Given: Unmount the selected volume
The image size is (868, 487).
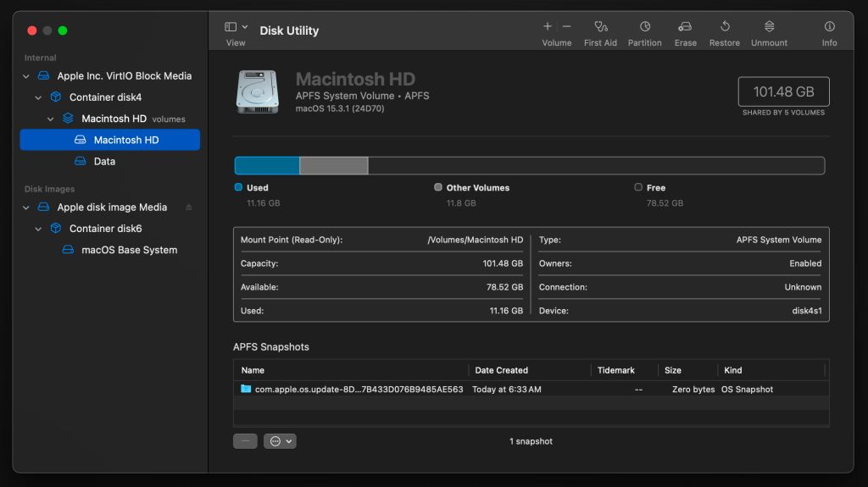Looking at the screenshot, I should 769,27.
